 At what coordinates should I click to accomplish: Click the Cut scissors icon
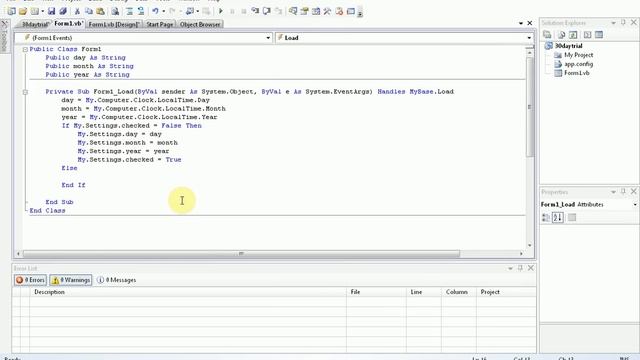77,11
